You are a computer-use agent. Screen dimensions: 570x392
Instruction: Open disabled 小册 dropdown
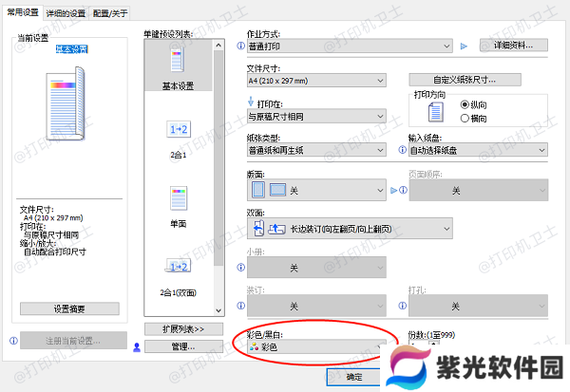pos(316,268)
